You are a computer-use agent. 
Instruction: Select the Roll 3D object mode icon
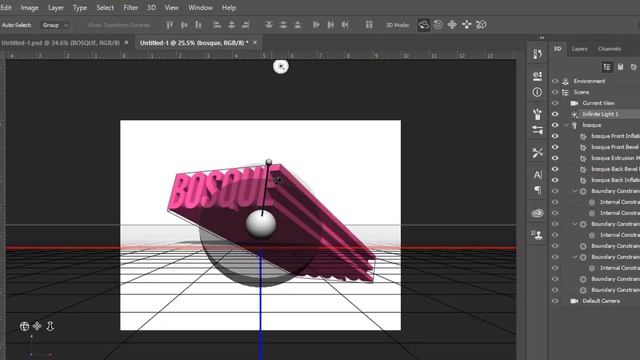(438, 25)
